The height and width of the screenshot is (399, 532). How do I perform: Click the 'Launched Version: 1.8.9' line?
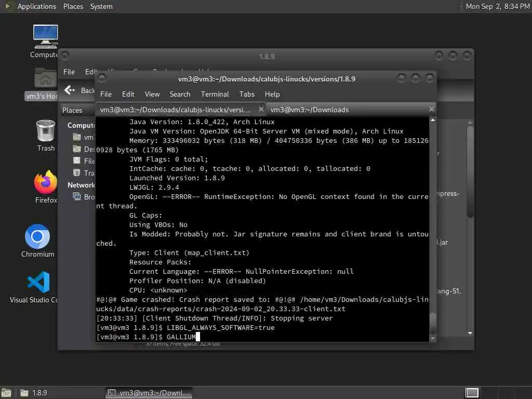[x=177, y=178]
